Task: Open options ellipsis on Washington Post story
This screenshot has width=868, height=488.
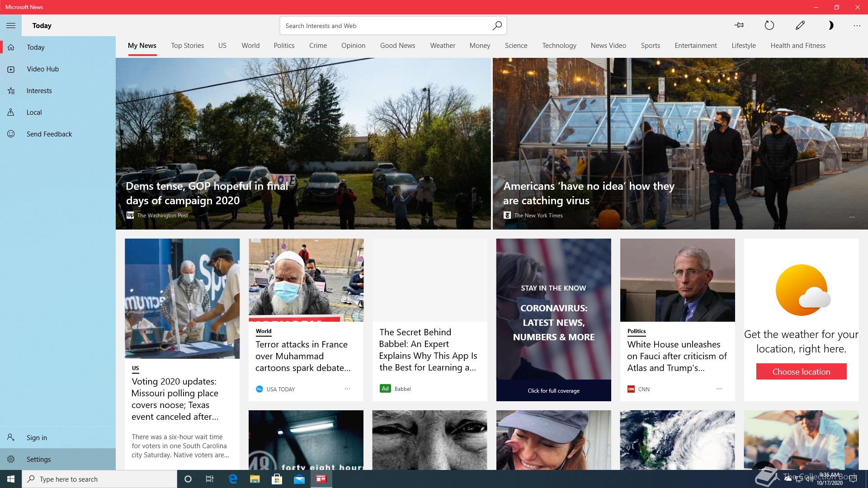Action: (475, 217)
